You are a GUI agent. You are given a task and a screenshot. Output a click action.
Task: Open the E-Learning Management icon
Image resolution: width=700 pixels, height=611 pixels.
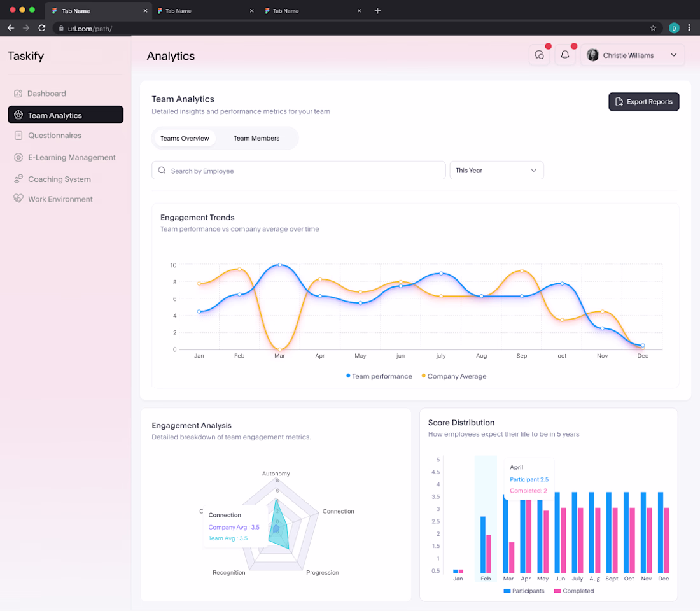[18, 157]
